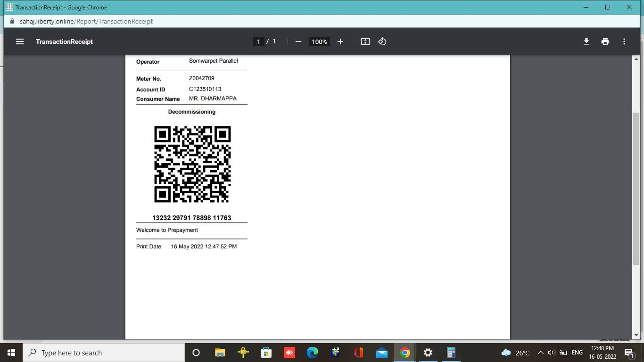Open the PDF viewer more actions menu
Image resolution: width=644 pixels, height=362 pixels.
pos(624,41)
